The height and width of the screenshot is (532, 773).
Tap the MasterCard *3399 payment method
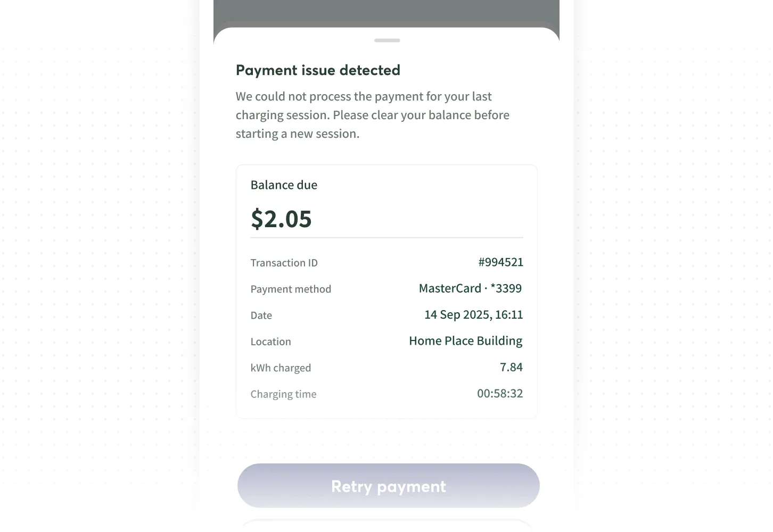pos(470,288)
